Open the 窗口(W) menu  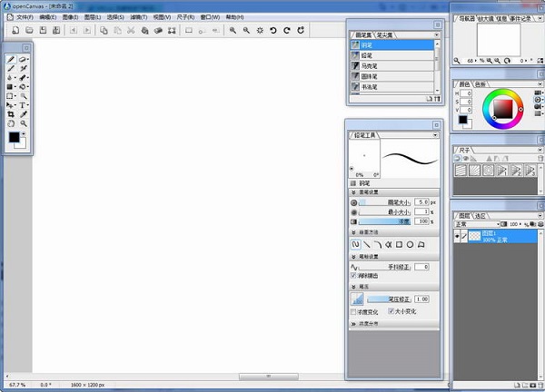click(210, 17)
